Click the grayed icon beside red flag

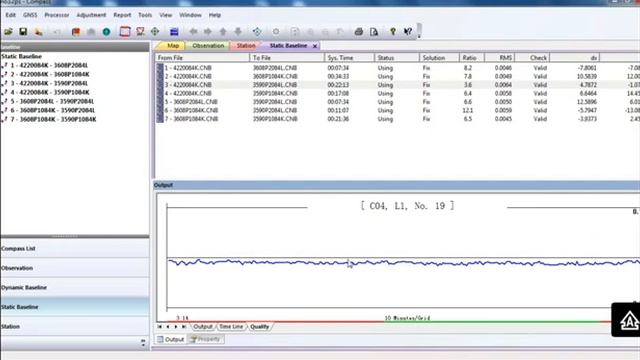91,31
